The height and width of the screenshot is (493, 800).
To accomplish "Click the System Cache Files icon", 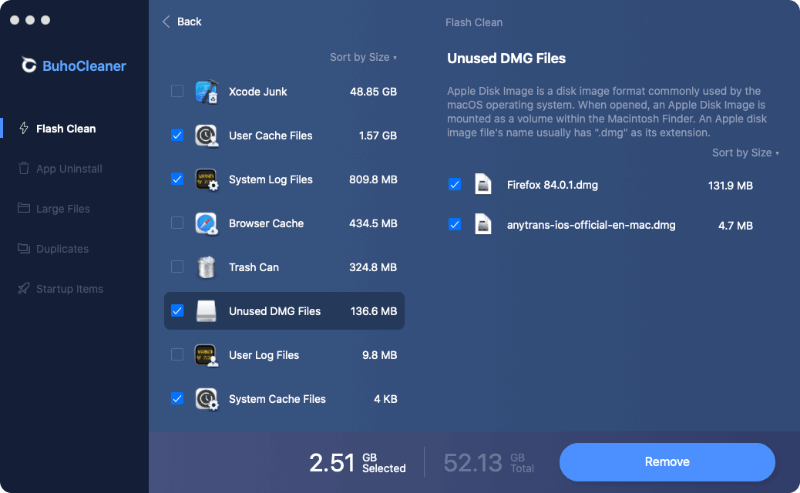I will pyautogui.click(x=207, y=399).
